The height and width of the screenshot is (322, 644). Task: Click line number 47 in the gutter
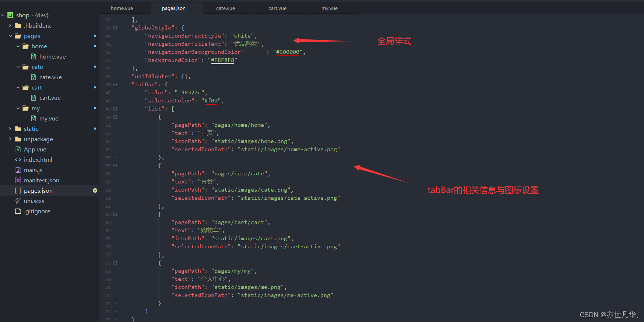[108, 93]
